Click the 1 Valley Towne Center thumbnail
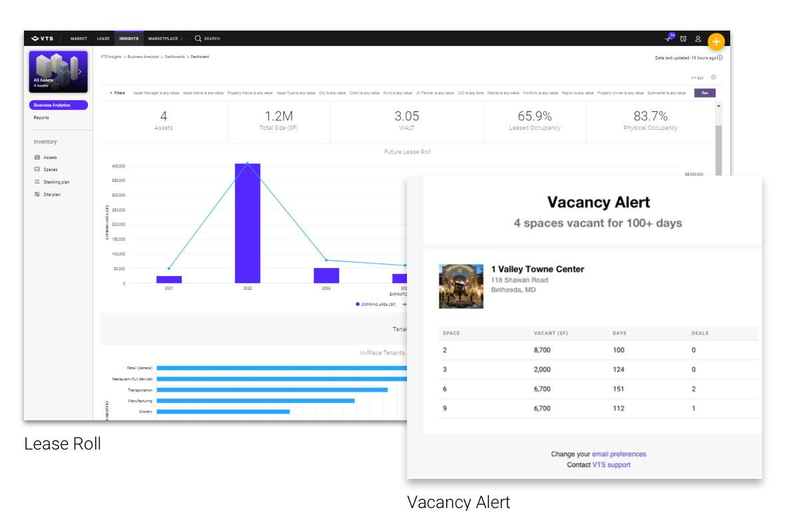798x532 pixels. [461, 287]
